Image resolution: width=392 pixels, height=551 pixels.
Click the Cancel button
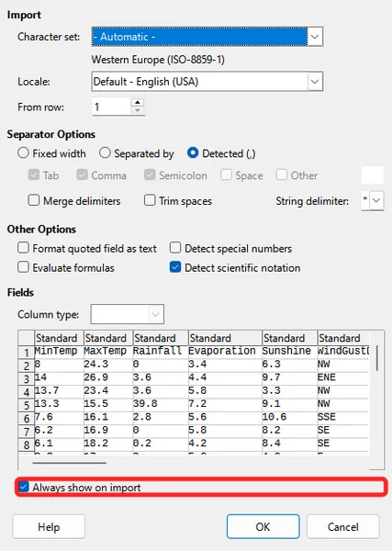tap(343, 526)
